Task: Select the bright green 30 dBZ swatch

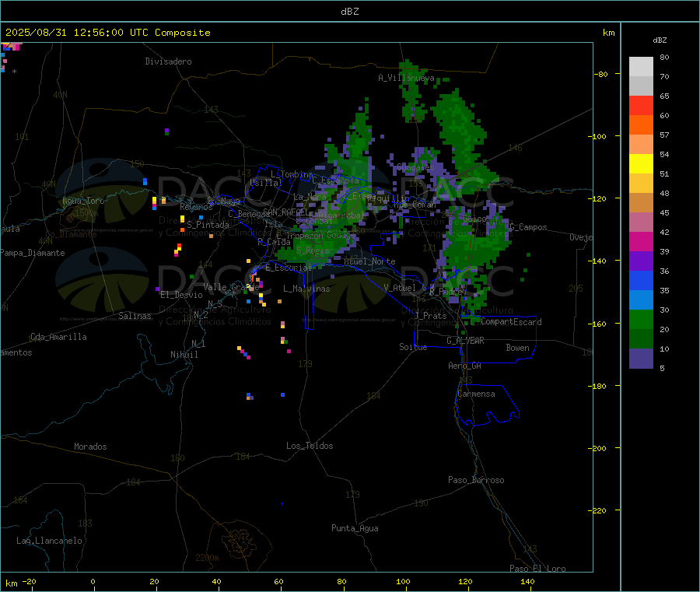Action: point(641,319)
